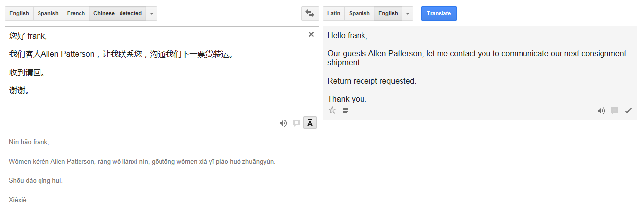Image resolution: width=644 pixels, height=214 pixels.
Task: Star this translation to save it
Action: click(x=332, y=110)
